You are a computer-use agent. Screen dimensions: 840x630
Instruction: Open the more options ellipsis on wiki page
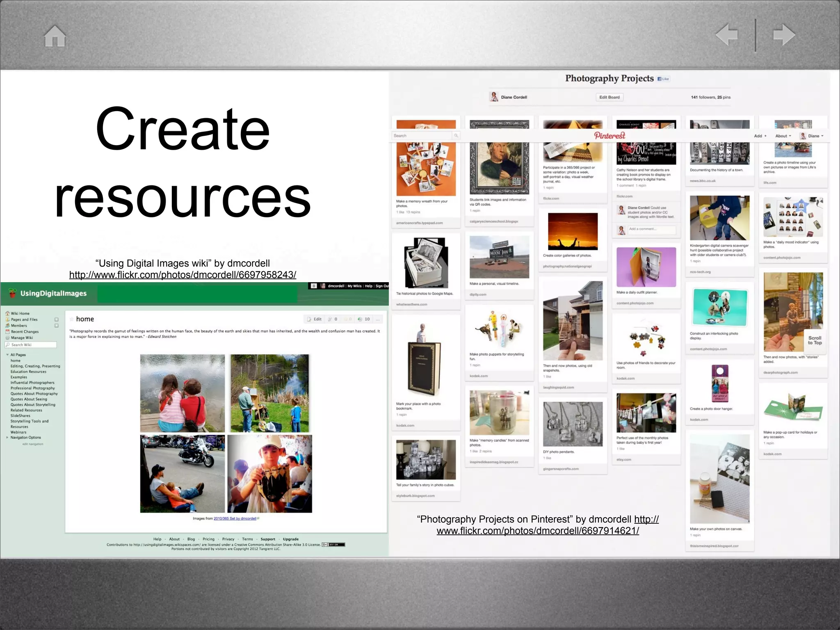click(378, 319)
